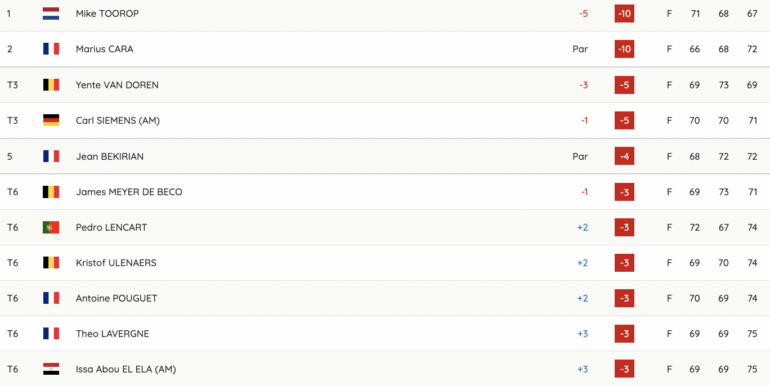
Task: Click the Portugal flag beside Pedro LENCART
Action: coord(51,227)
